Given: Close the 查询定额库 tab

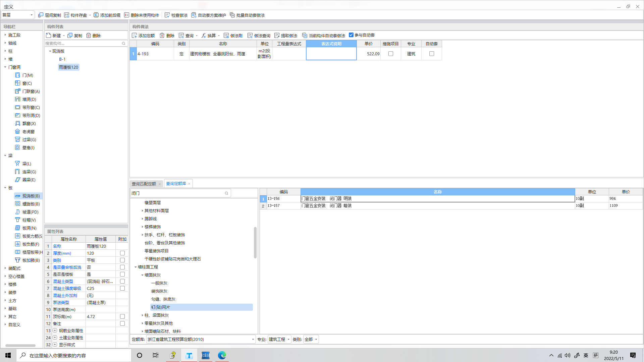Looking at the screenshot, I should (x=189, y=184).
